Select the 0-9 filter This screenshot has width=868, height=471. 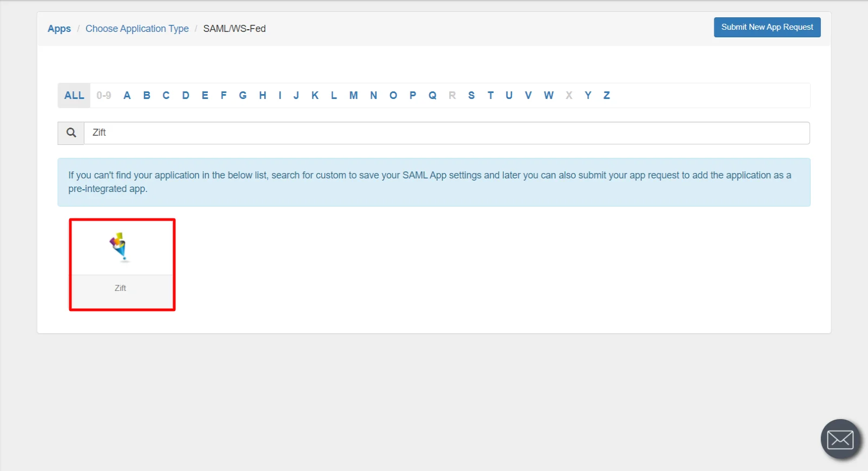pyautogui.click(x=104, y=95)
